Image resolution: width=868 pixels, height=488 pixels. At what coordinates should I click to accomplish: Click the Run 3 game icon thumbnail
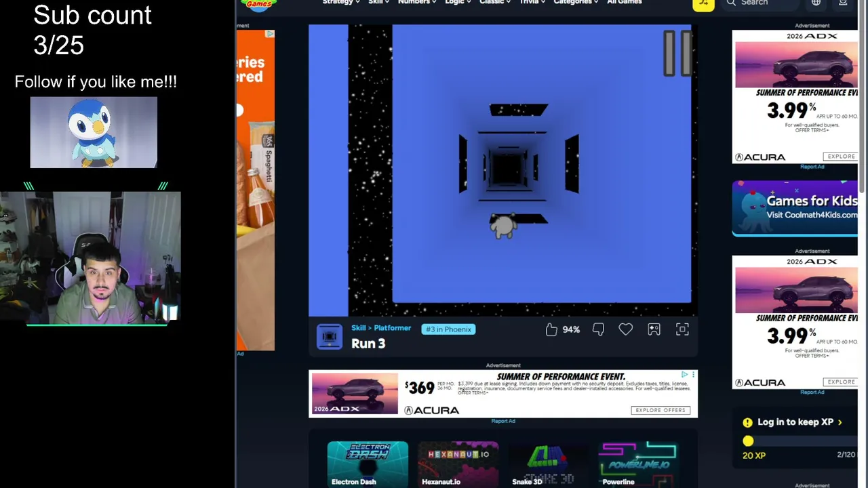tap(329, 336)
